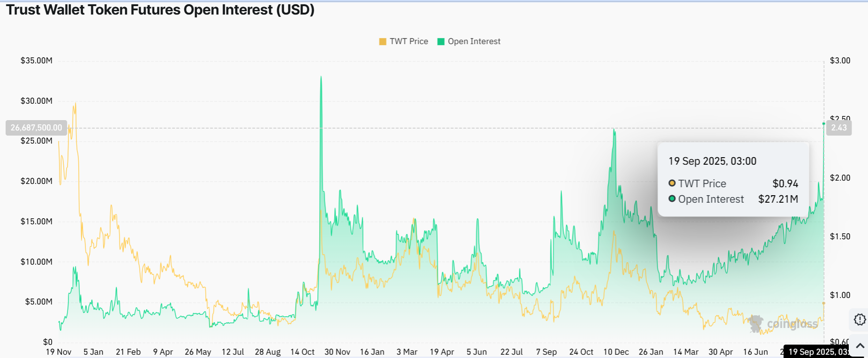Screen dimensions: 868x358
Task: Click the 5 Jan x-axis date
Action: coord(93,352)
